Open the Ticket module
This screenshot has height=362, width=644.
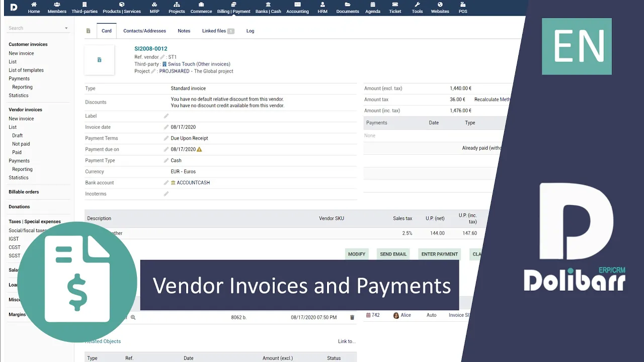pyautogui.click(x=395, y=8)
